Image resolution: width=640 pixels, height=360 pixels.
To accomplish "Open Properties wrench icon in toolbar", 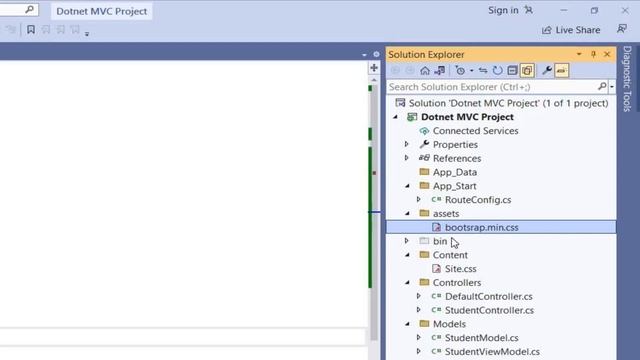I will [x=547, y=71].
